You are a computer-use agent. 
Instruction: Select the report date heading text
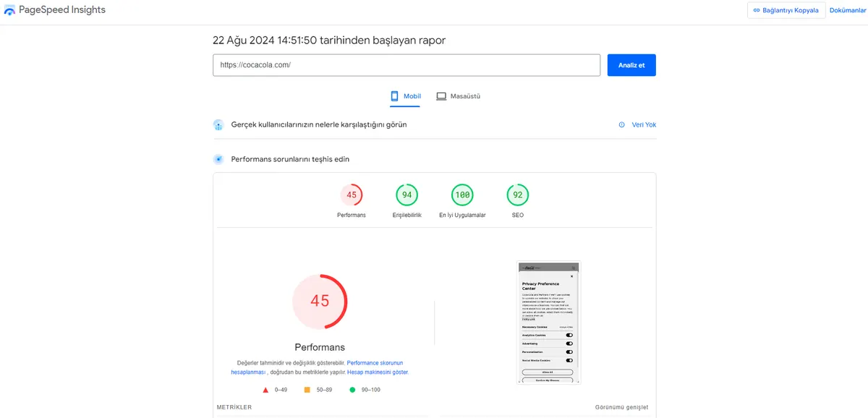coord(329,40)
